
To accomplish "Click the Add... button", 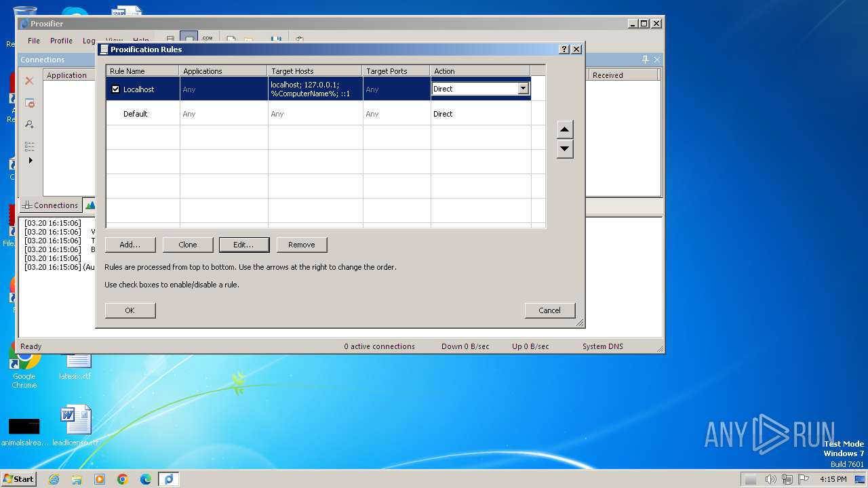I will (x=130, y=245).
